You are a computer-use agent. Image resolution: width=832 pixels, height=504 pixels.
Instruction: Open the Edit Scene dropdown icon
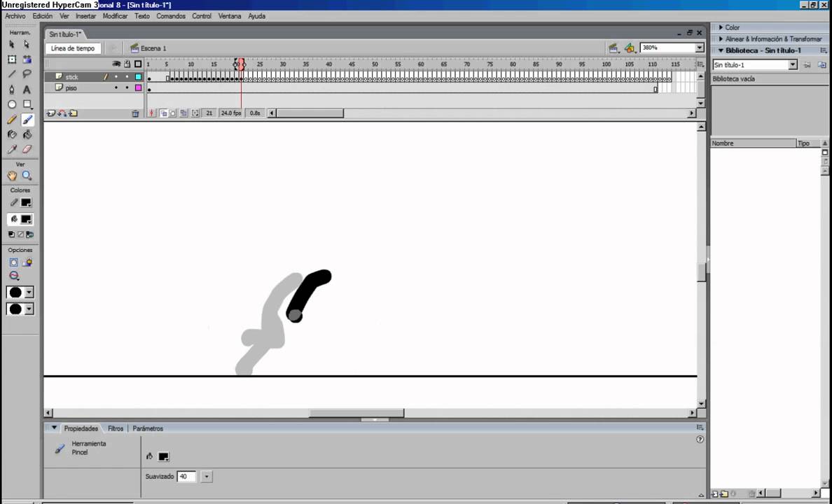(x=614, y=48)
